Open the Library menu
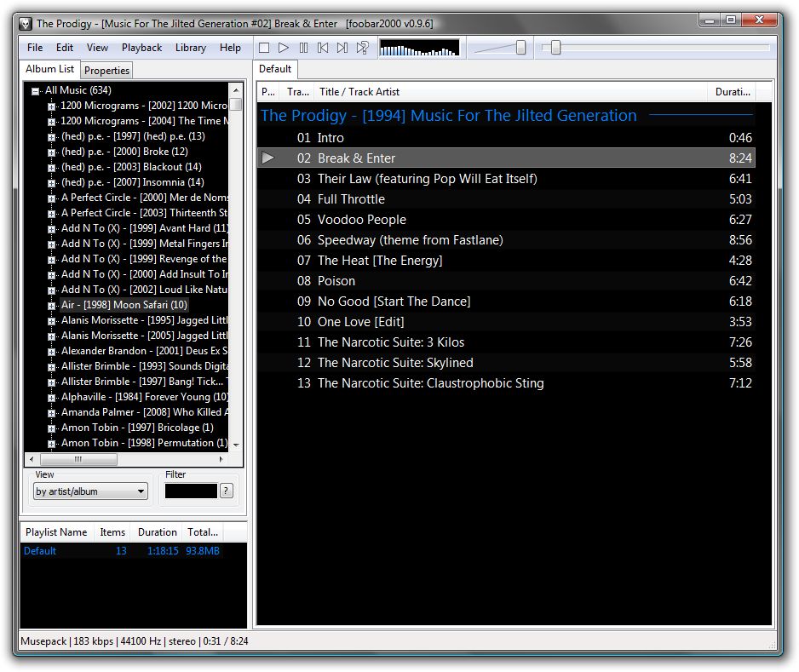Screen dimensions: 799x672 tap(190, 48)
